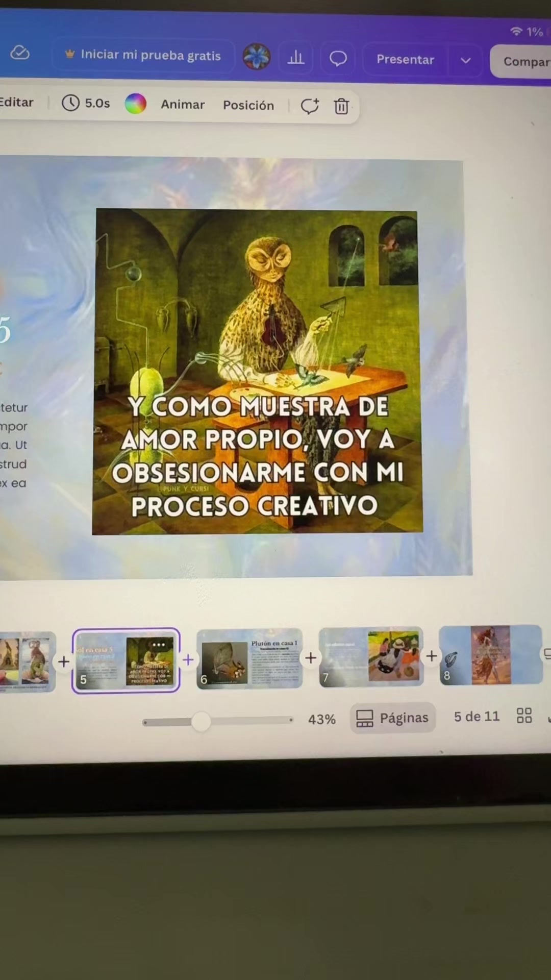The height and width of the screenshot is (980, 551).
Task: Select the page 5 thumbnail
Action: (126, 660)
